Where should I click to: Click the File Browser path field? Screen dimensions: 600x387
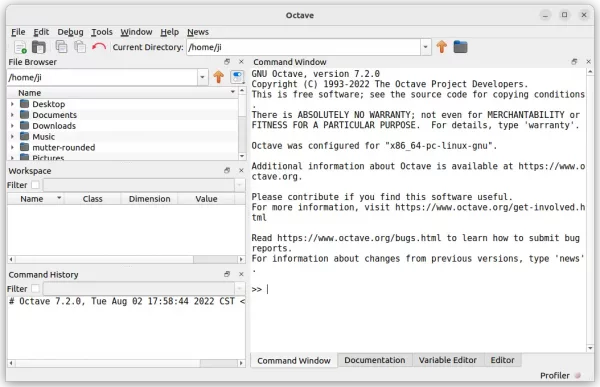[x=102, y=77]
